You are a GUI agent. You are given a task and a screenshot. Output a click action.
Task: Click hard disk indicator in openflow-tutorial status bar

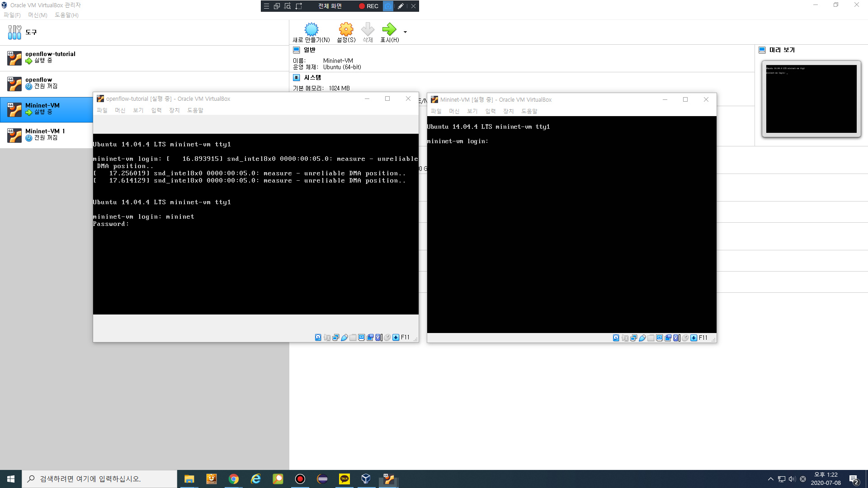click(318, 338)
